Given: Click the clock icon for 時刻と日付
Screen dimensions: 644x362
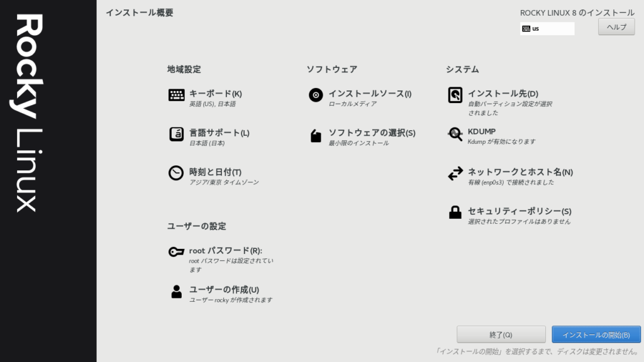Looking at the screenshot, I should [176, 173].
